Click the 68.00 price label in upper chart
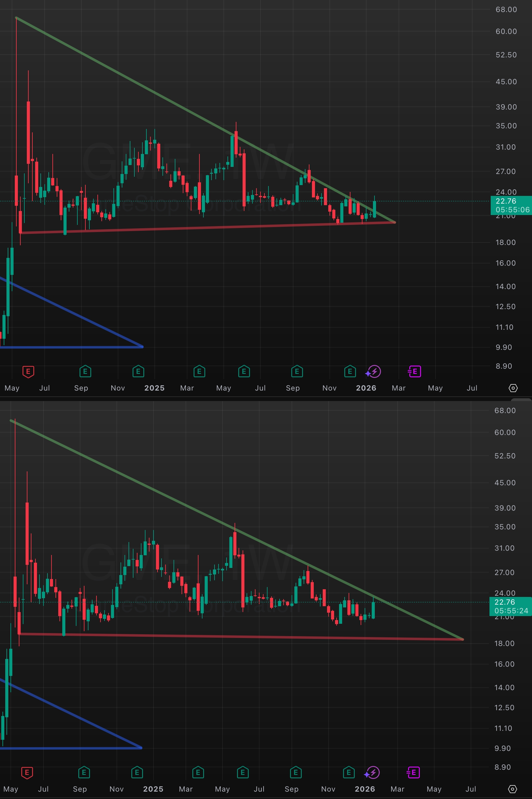The height and width of the screenshot is (799, 532). [x=506, y=10]
